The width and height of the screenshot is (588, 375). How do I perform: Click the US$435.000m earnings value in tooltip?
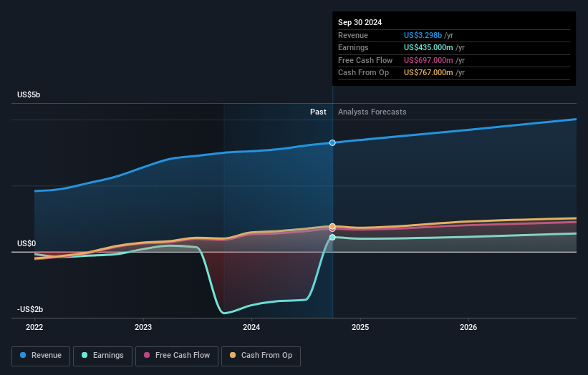pos(428,47)
